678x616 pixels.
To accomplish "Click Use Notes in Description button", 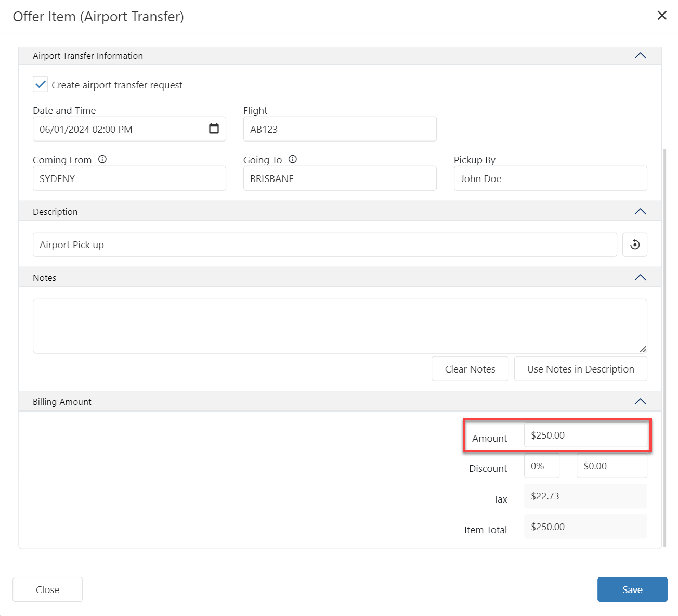I will (580, 369).
